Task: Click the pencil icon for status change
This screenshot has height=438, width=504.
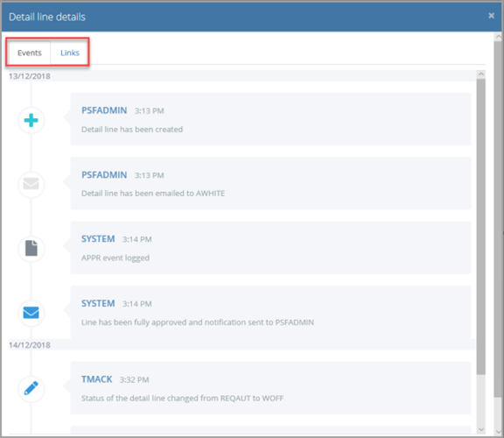Action: 31,388
